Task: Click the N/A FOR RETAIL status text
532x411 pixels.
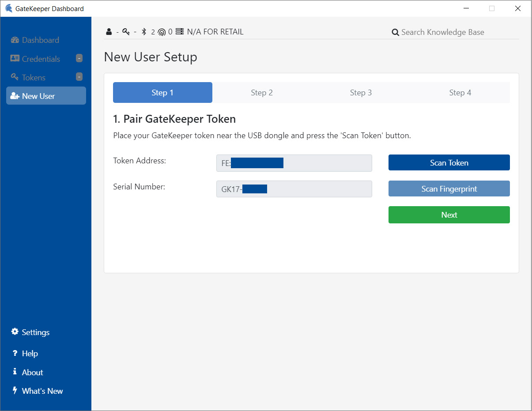Action: tap(215, 32)
